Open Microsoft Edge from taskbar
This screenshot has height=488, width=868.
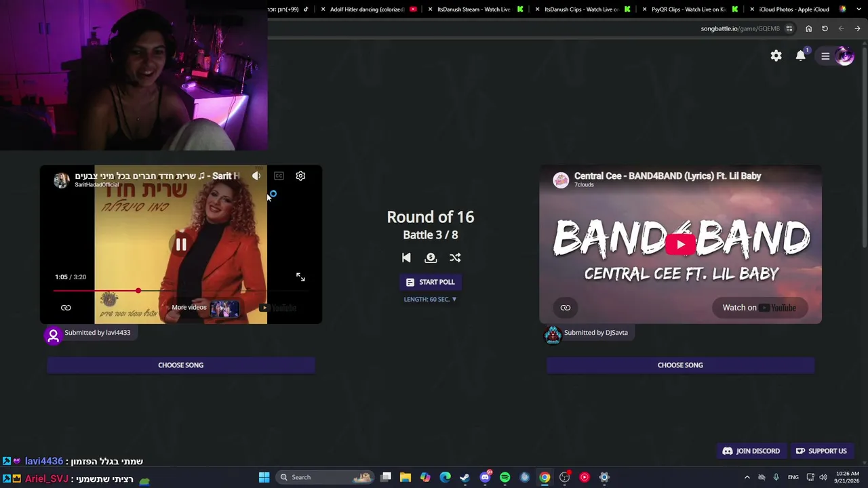445,477
